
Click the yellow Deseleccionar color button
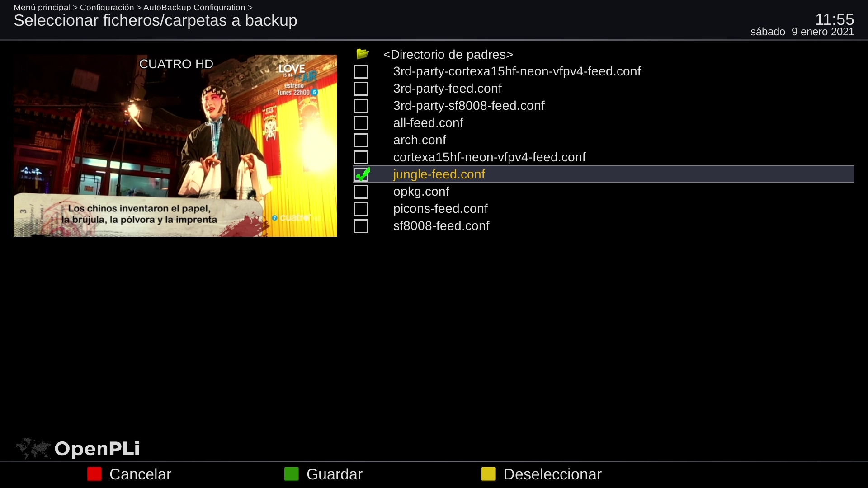(x=489, y=474)
